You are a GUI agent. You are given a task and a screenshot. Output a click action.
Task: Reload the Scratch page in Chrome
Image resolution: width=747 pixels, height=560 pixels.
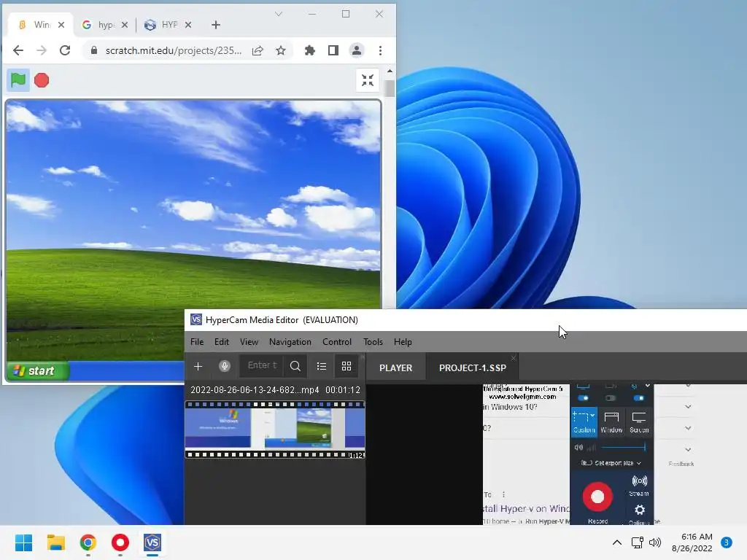pos(65,50)
